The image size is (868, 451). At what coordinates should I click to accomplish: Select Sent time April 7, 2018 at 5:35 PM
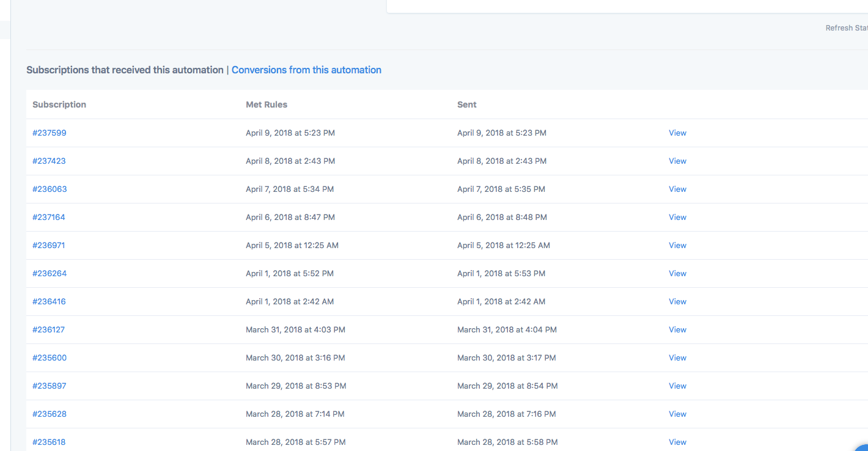coord(501,189)
